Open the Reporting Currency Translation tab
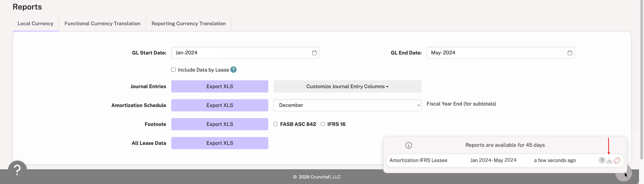Viewport: 644px width, 184px height. [189, 23]
